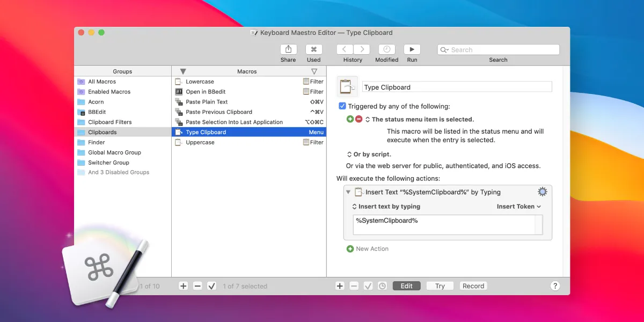
Task: Uncheck Triggered by any of the following
Action: [x=342, y=106]
